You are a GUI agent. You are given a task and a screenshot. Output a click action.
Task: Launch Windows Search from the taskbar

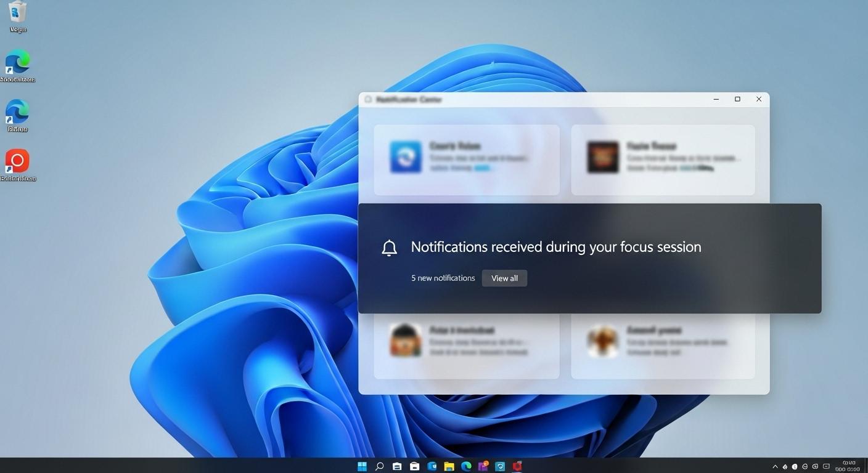click(379, 466)
